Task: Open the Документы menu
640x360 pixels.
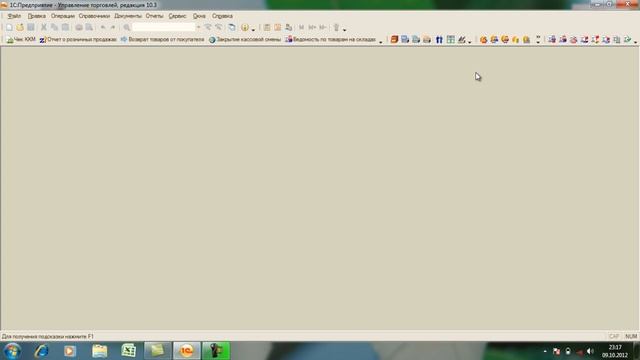Action: [128, 16]
